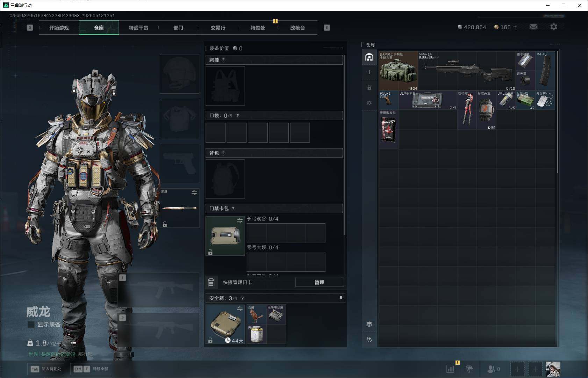Click the 快捷管理门卡 card icon
This screenshot has width=588, height=378.
(211, 282)
